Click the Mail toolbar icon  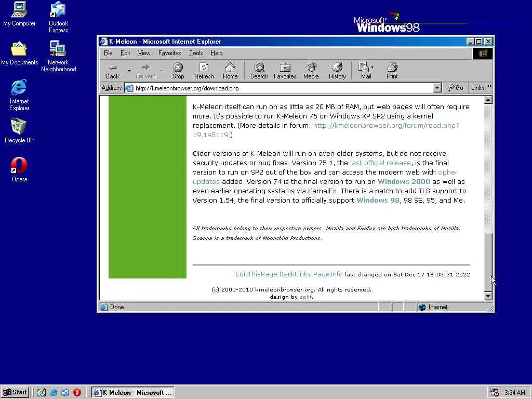364,71
